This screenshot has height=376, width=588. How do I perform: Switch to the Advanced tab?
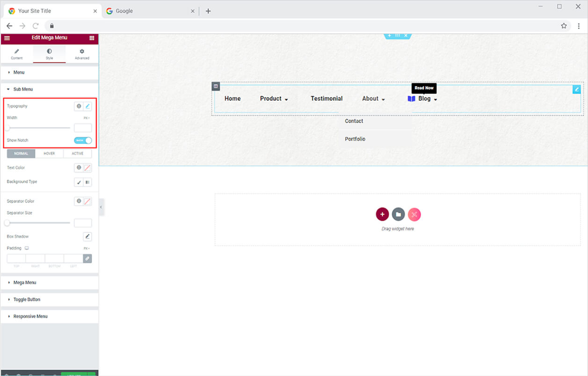(x=82, y=54)
